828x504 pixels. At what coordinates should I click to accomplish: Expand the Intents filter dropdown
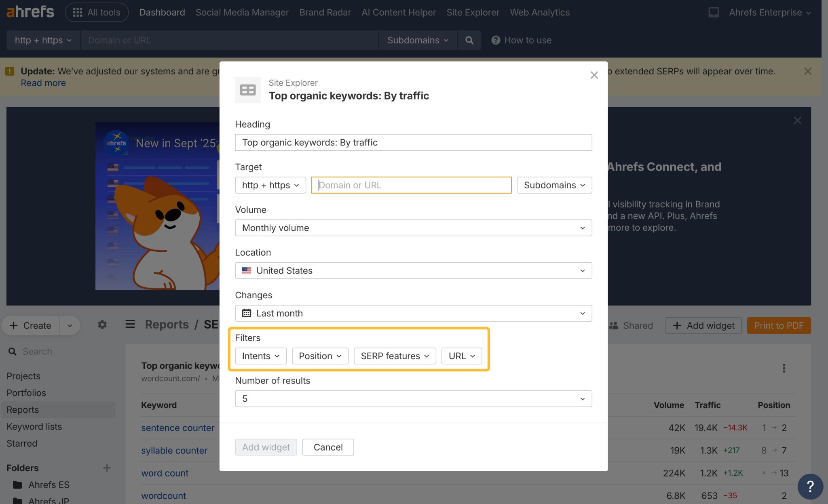coord(260,356)
